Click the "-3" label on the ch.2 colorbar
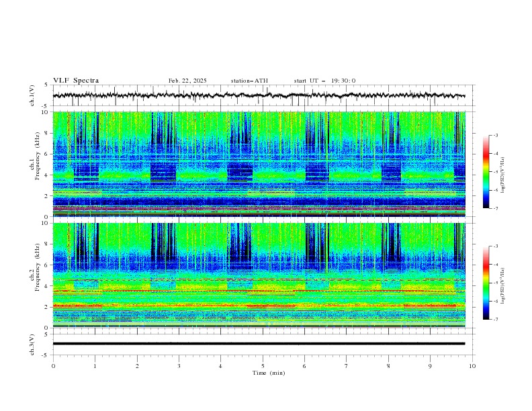Screen dimensions: 532x411 tap(495, 246)
